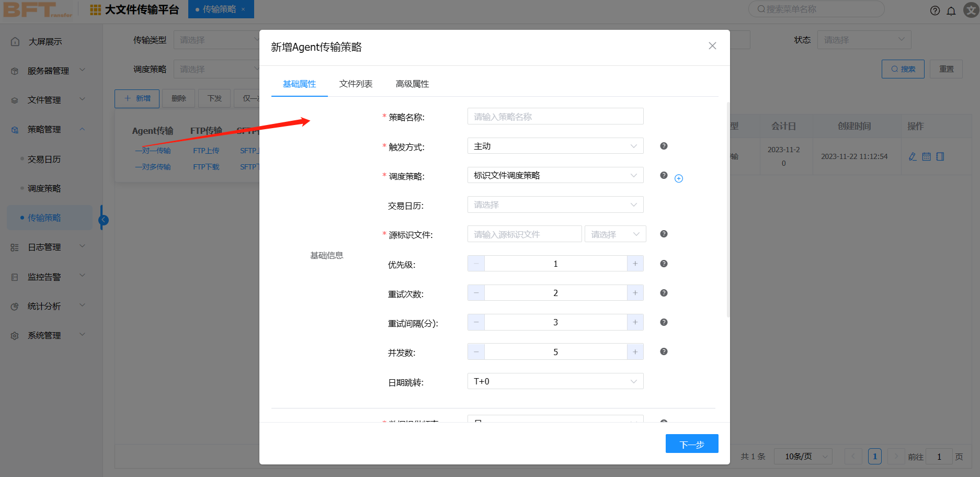The width and height of the screenshot is (980, 477).
Task: Increase 并发数 using the plus stepper
Action: (x=635, y=352)
